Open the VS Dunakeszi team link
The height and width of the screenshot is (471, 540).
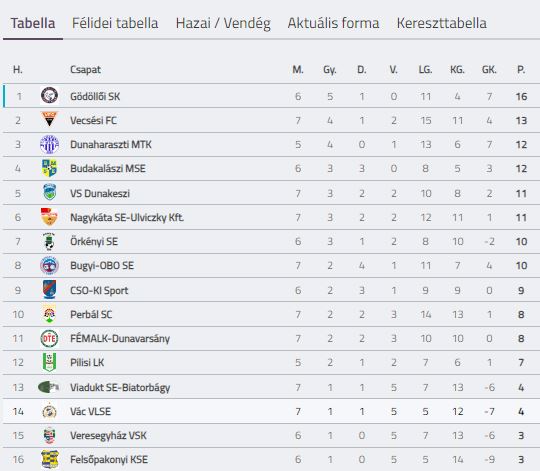pos(100,193)
